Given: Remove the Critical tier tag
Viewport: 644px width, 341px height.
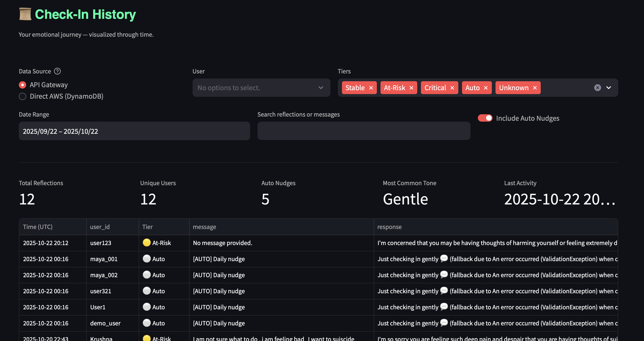Looking at the screenshot, I should 452,88.
